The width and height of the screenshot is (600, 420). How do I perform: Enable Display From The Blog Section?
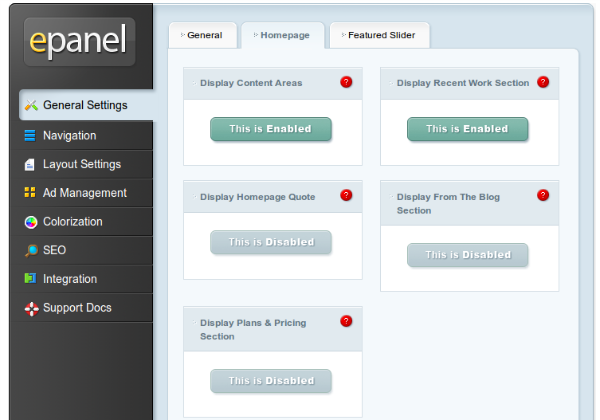[x=467, y=255]
